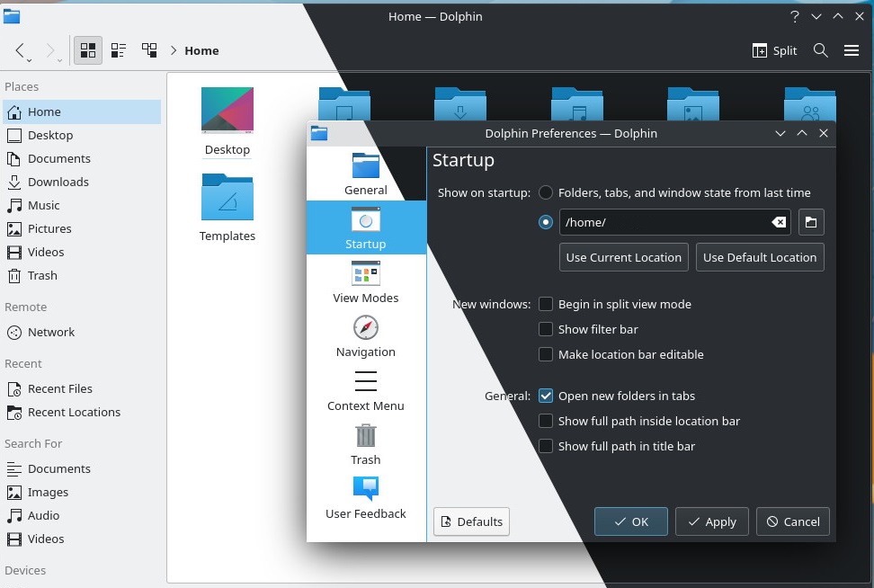Click the Search magnifier icon
Image resolution: width=874 pixels, height=588 pixels.
pos(820,50)
